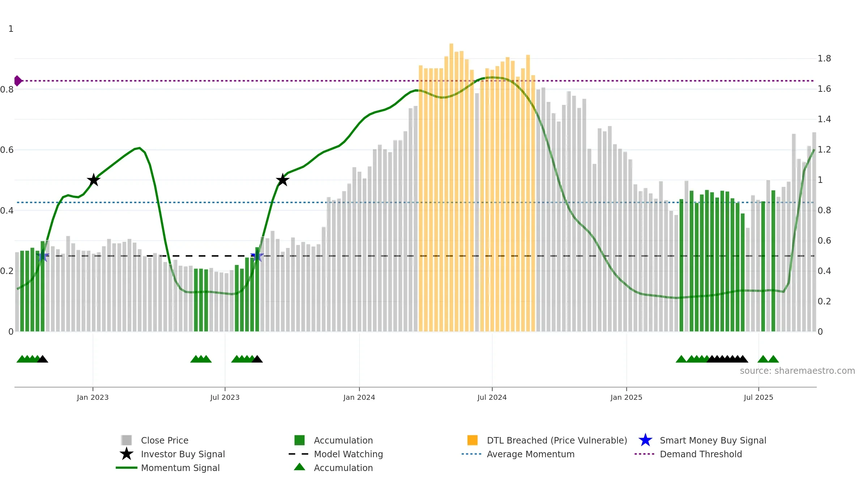Click the green Accumulation triangle in legend
The image size is (868, 488).
pyautogui.click(x=299, y=467)
